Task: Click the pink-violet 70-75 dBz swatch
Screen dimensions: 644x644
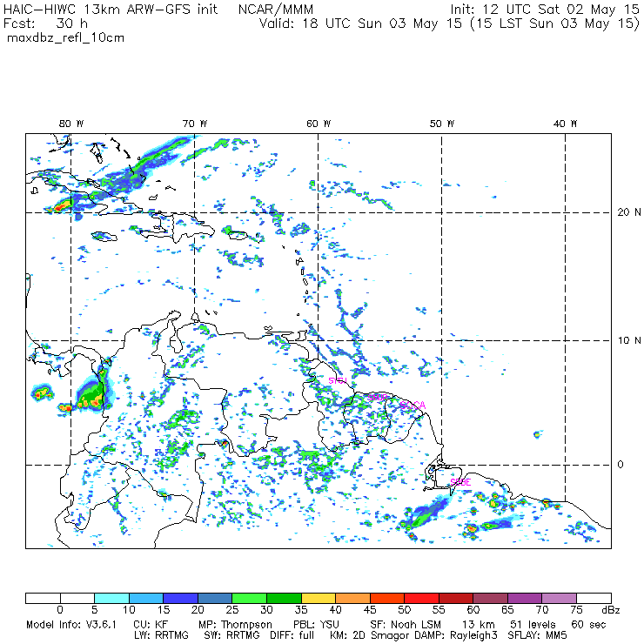Action: click(x=560, y=598)
